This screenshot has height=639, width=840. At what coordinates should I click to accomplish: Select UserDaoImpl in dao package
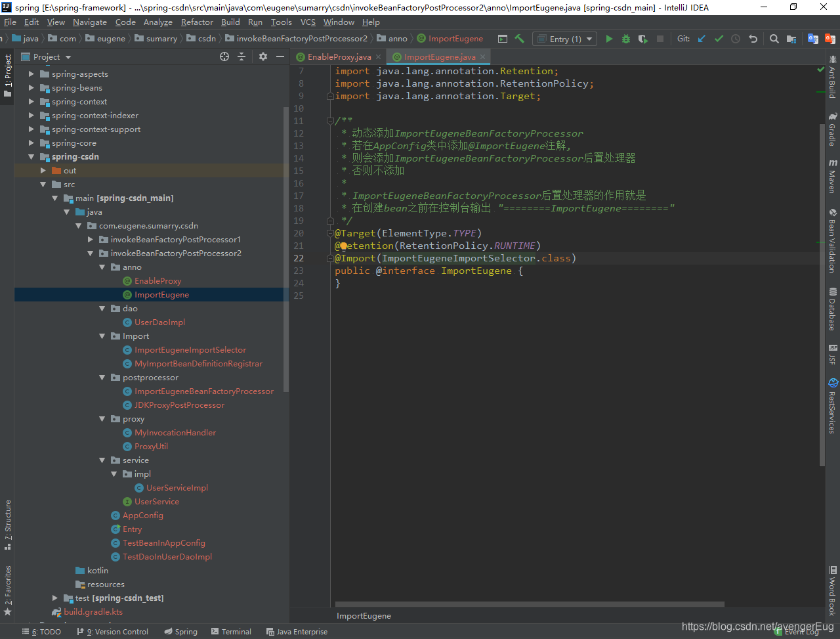159,322
